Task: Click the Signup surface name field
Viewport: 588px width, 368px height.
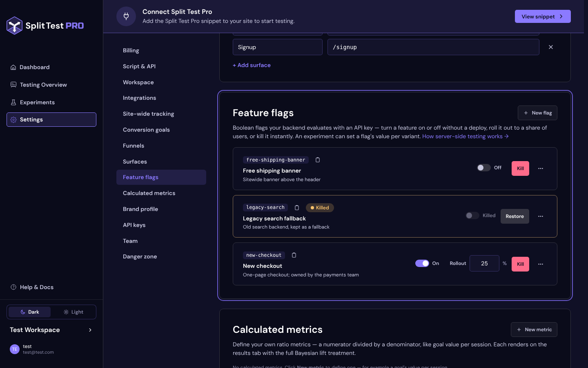Action: [278, 47]
